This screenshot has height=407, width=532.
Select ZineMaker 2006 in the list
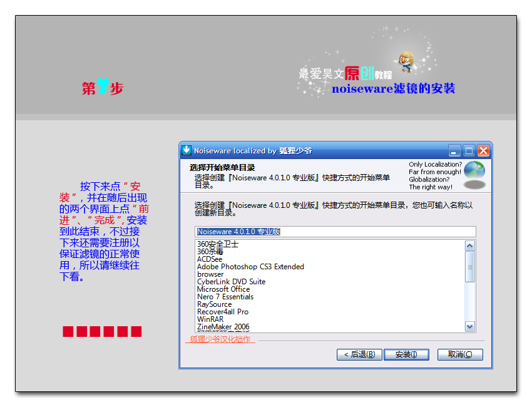[x=223, y=327]
